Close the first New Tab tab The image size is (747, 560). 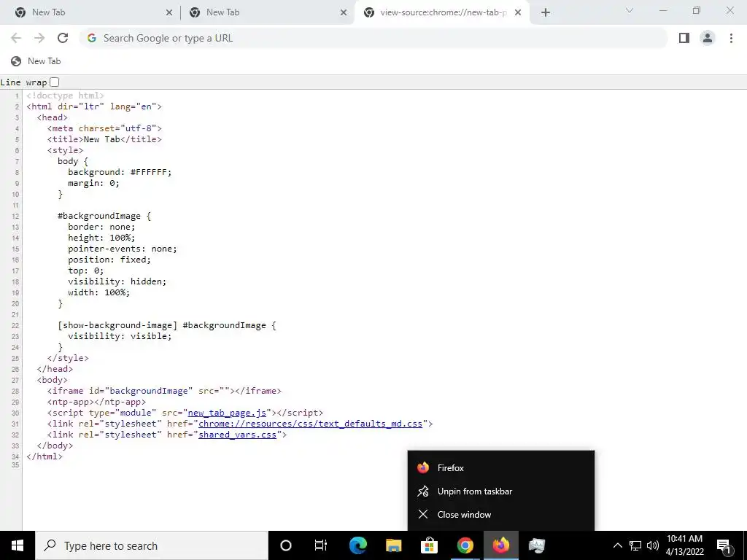169,12
